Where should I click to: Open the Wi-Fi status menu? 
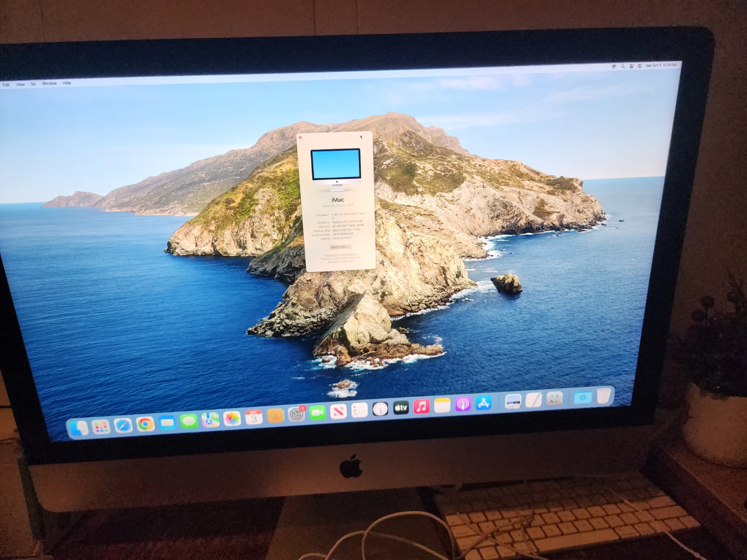point(614,66)
